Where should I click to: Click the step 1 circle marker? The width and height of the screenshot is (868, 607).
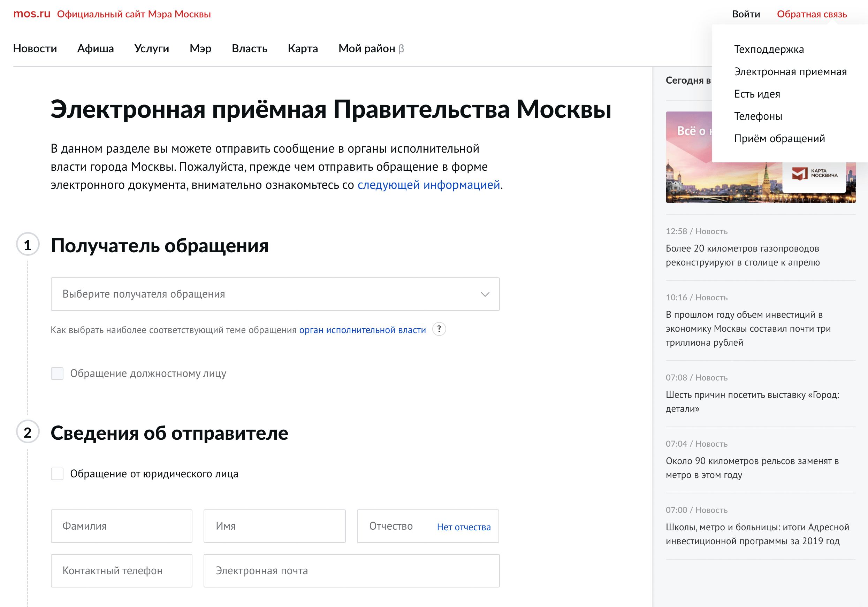pyautogui.click(x=28, y=245)
